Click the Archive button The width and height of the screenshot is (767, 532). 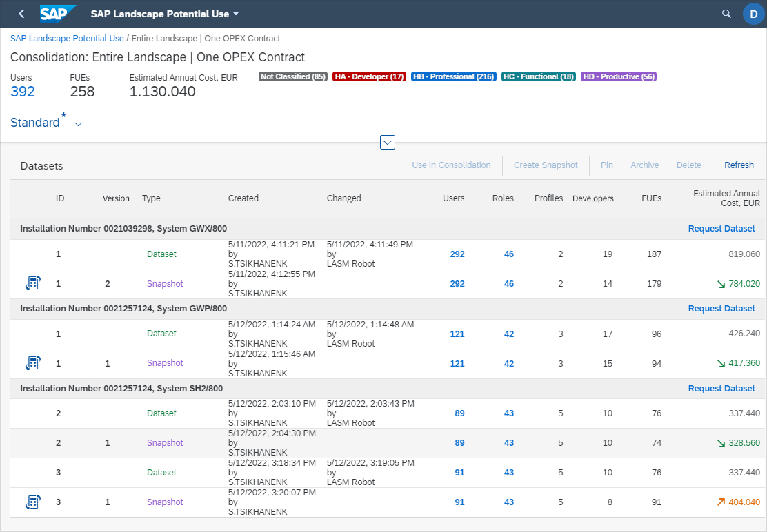tap(644, 165)
